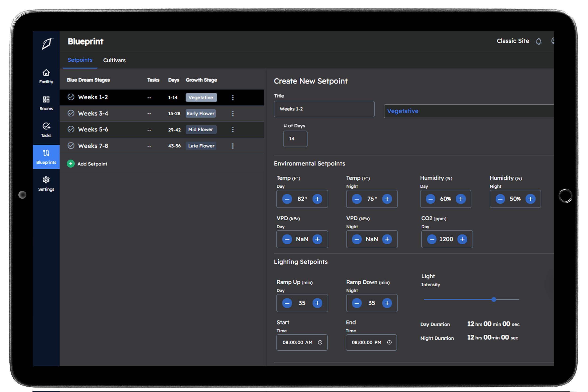Decrease Ramp Down Night minutes

tap(357, 303)
